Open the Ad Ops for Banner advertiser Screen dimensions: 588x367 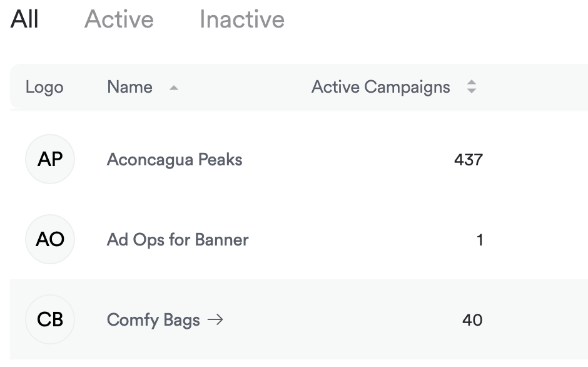tap(178, 240)
